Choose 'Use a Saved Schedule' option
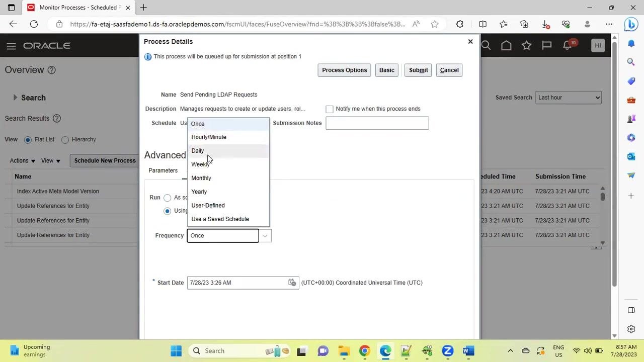Image resolution: width=644 pixels, height=362 pixels. click(228, 219)
